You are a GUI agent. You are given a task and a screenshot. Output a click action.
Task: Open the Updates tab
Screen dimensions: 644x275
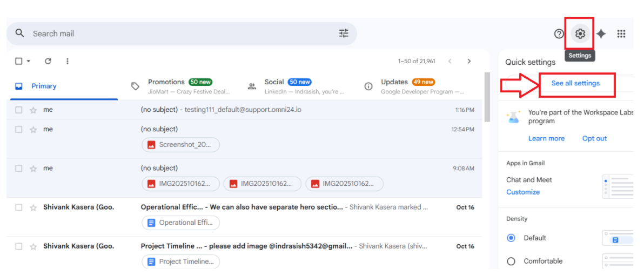point(414,86)
